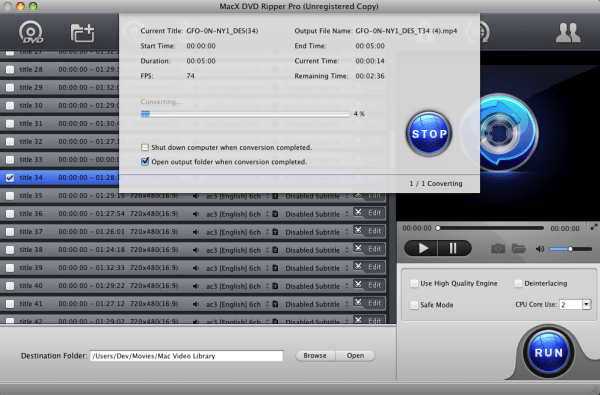Stop the conversion with STOP button

[x=429, y=134]
